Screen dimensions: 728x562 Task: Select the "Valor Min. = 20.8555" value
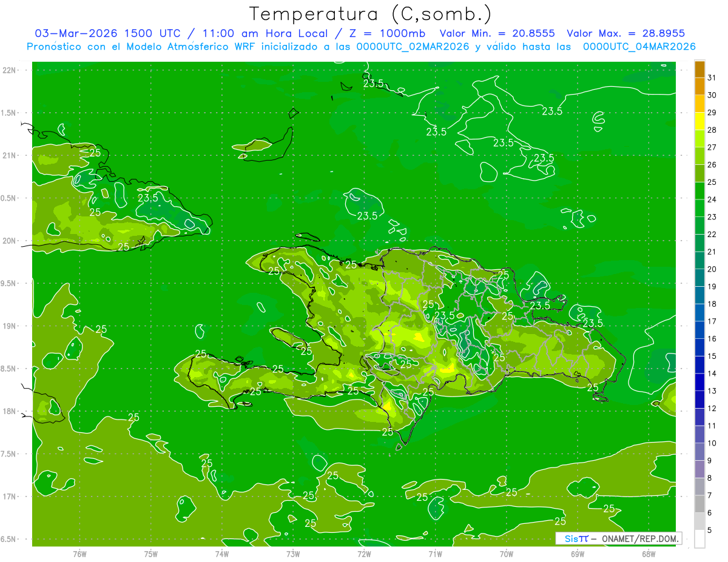pyautogui.click(x=497, y=33)
